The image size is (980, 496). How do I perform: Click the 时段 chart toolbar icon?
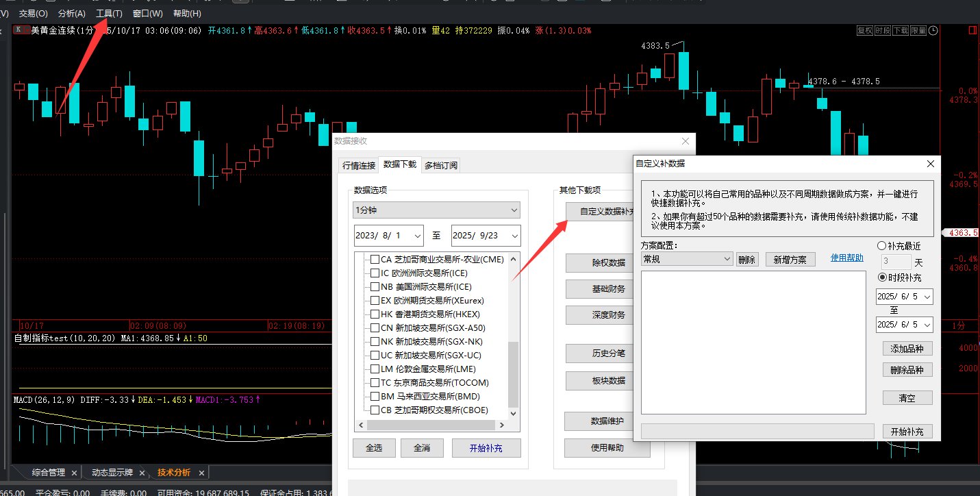[x=883, y=31]
